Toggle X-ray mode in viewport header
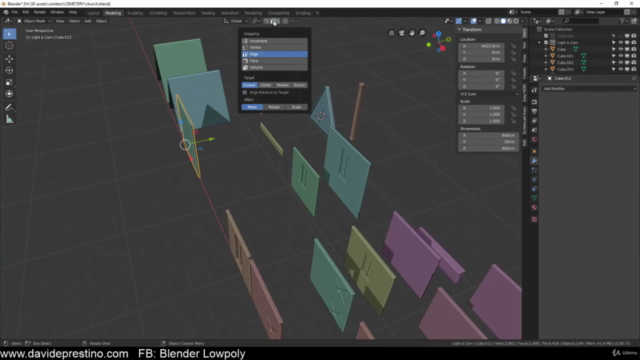Viewport: 640px width, 360px height. 489,21
